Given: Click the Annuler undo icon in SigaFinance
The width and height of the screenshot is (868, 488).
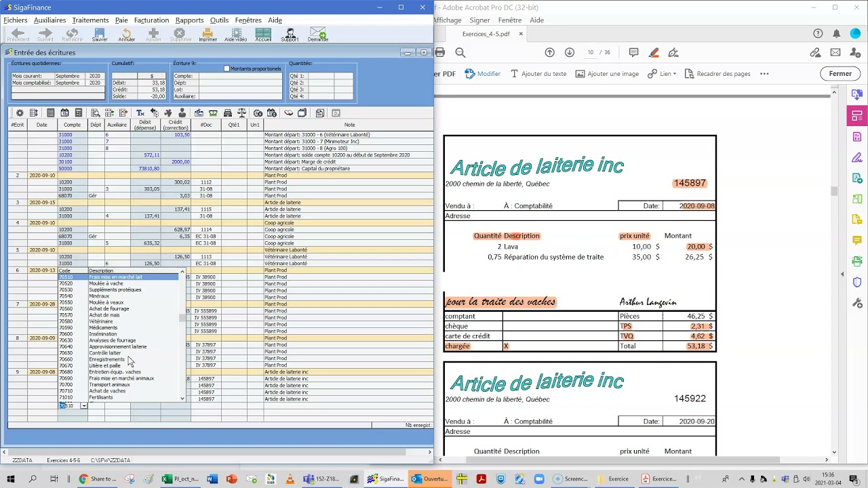Looking at the screenshot, I should click(x=127, y=35).
